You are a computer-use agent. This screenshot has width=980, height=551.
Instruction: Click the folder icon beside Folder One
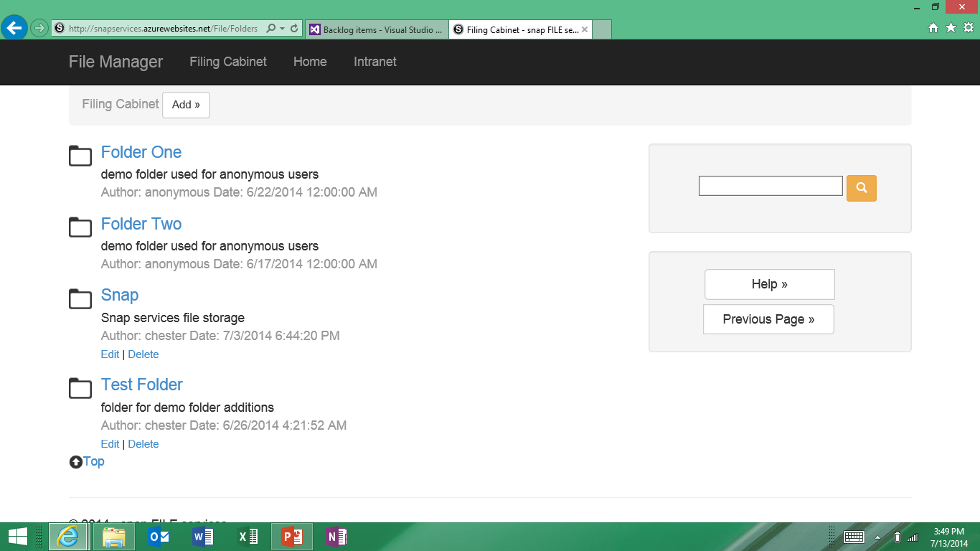(x=80, y=156)
